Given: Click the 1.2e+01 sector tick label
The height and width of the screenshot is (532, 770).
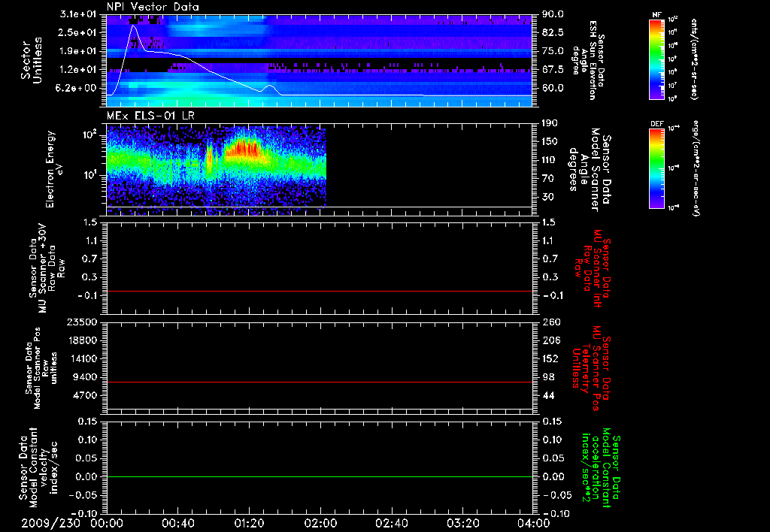Looking at the screenshot, I should click(80, 70).
